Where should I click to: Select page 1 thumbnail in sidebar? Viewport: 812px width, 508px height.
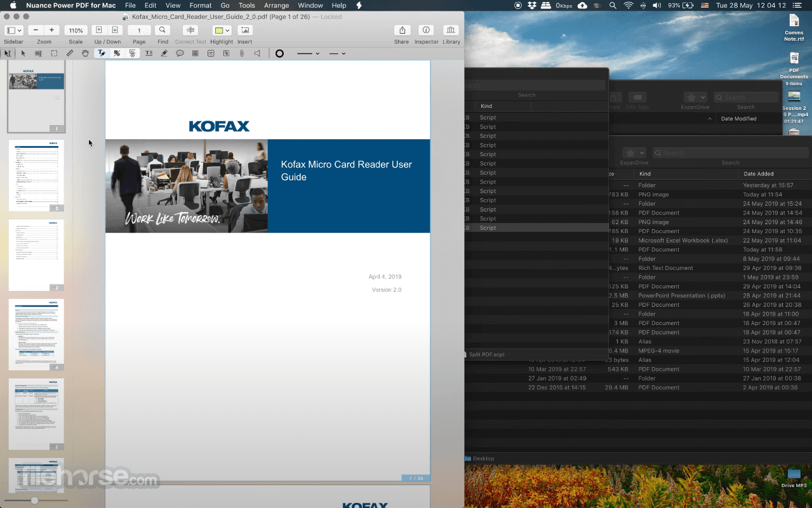coord(36,97)
